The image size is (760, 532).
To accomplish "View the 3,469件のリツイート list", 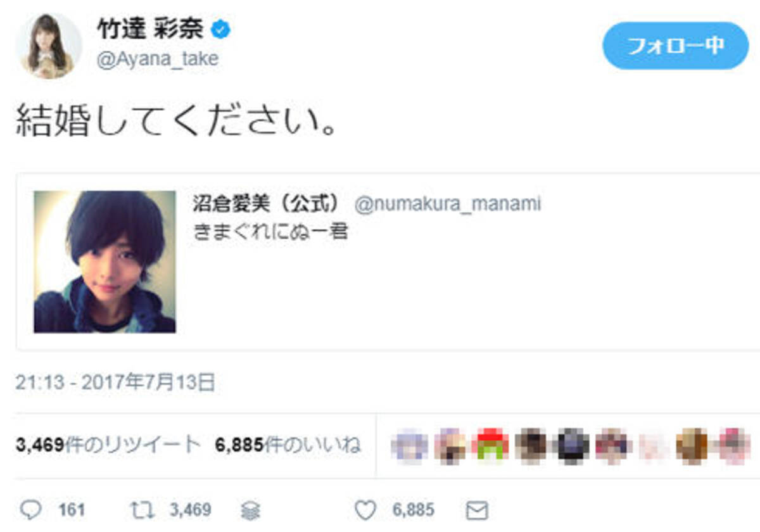I will 108,445.
